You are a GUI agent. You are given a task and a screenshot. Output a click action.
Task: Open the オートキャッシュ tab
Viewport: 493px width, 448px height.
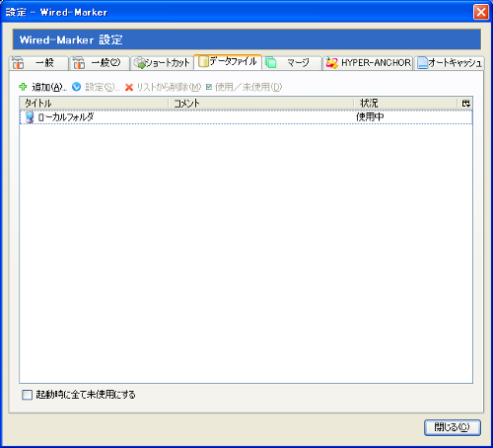(449, 62)
